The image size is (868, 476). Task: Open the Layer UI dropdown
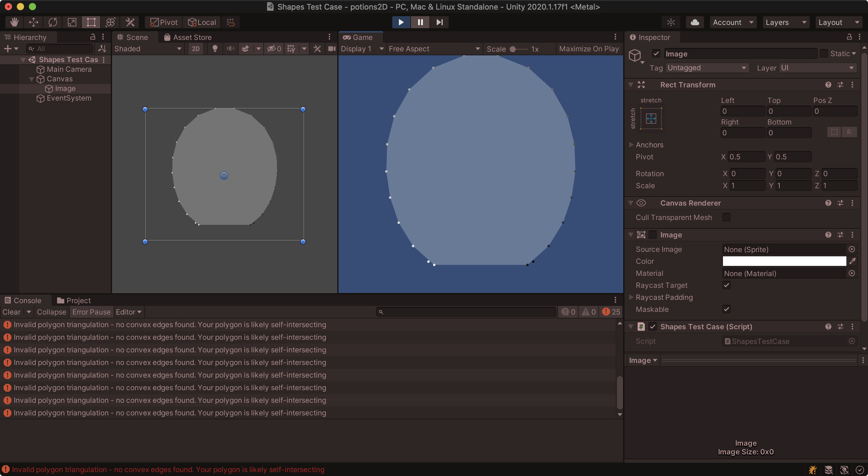tap(818, 68)
